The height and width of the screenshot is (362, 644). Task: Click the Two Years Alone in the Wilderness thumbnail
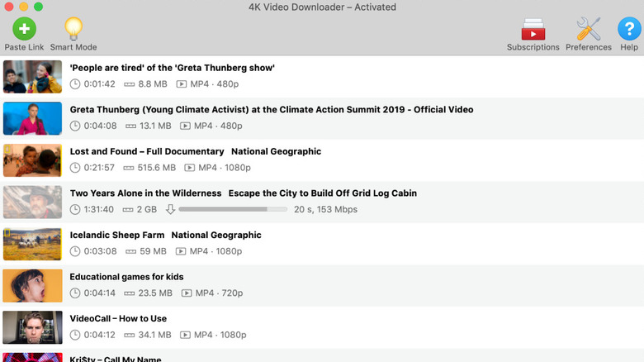pyautogui.click(x=33, y=202)
